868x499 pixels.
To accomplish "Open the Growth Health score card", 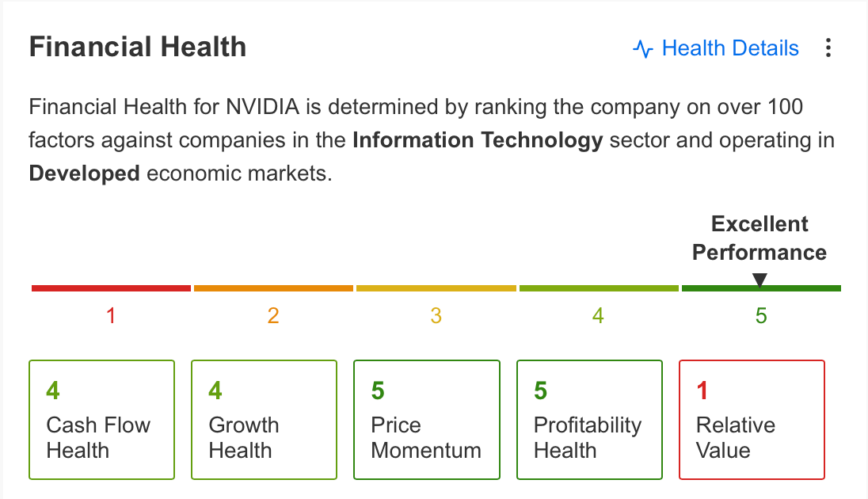I will [x=264, y=419].
